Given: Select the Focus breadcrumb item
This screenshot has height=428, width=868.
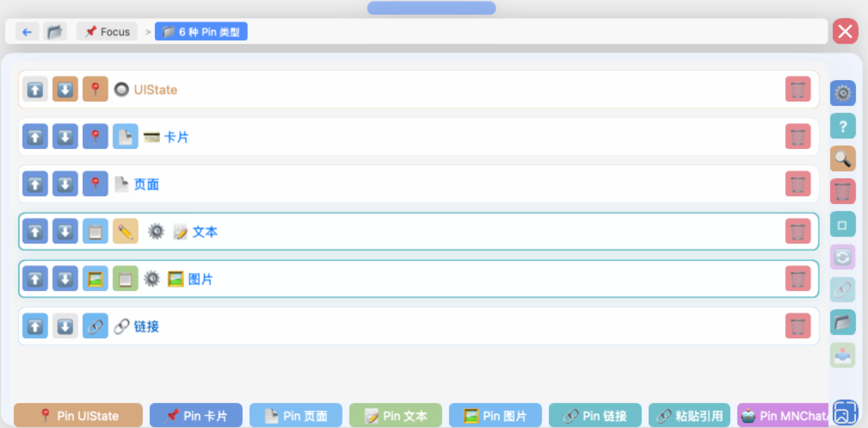Looking at the screenshot, I should 107,31.
